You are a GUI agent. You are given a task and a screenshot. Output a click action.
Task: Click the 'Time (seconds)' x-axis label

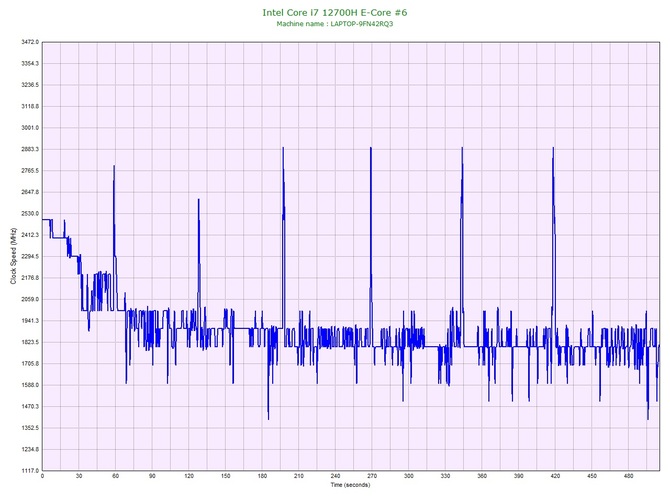pos(350,485)
